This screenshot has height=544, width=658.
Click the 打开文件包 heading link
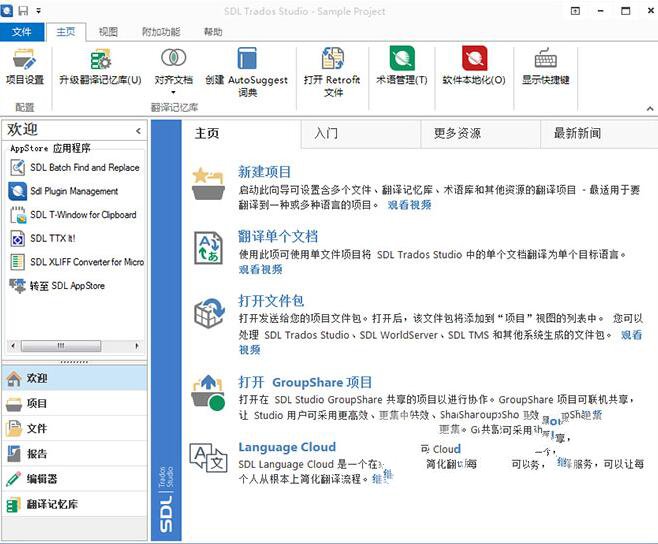tap(271, 301)
